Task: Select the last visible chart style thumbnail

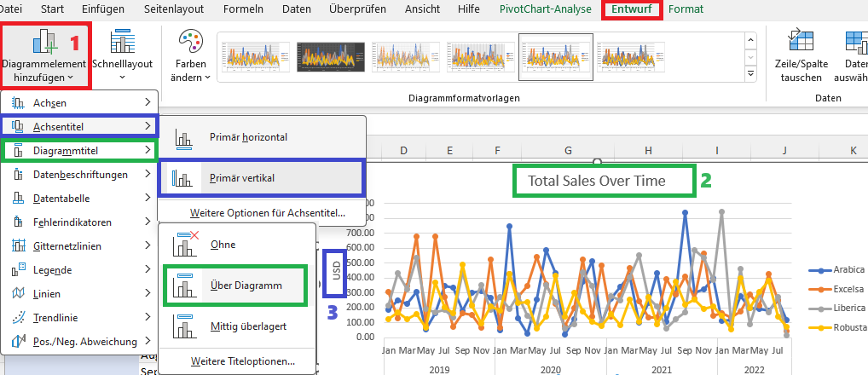Action: tap(631, 56)
